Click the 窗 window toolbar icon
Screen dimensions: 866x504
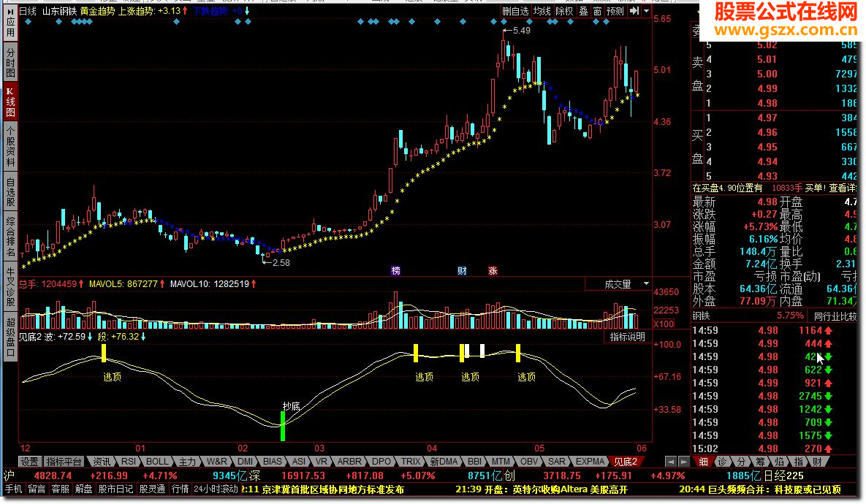point(597,11)
